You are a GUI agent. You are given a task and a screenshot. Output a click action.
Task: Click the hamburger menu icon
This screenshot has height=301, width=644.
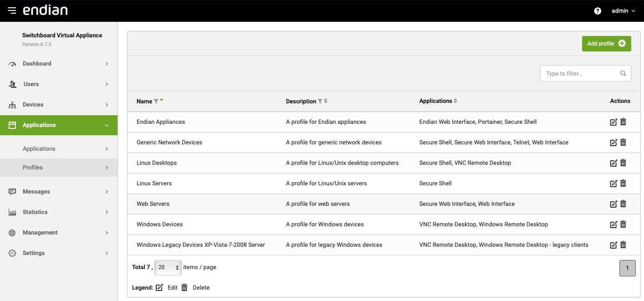point(12,10)
